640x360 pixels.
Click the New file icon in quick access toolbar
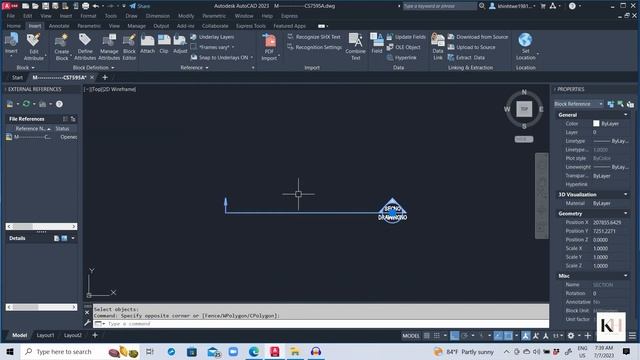(25, 6)
